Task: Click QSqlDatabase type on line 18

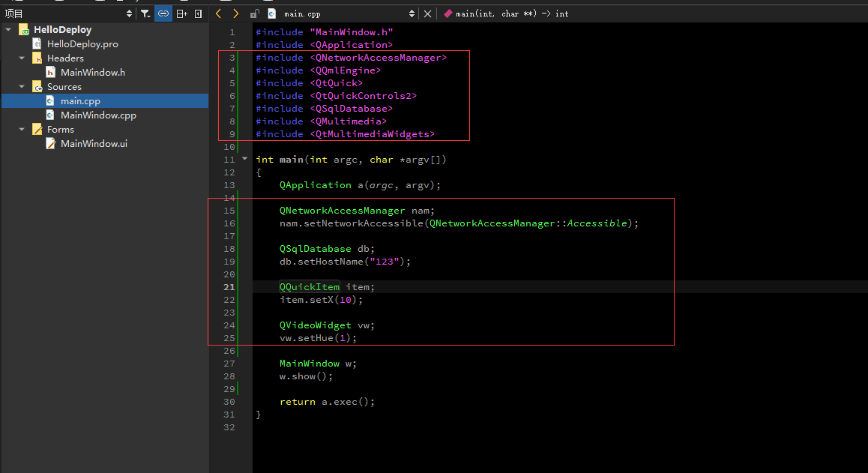Action: (x=315, y=249)
